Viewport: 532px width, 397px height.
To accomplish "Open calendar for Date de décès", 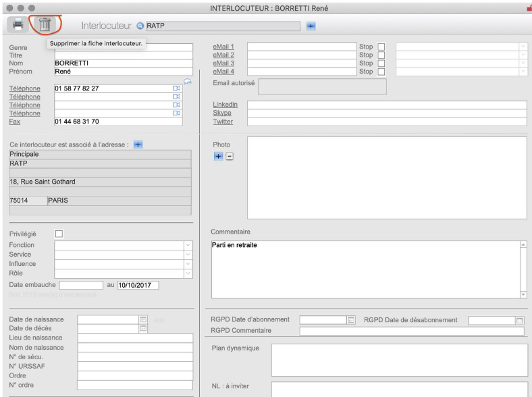I will click(x=143, y=328).
